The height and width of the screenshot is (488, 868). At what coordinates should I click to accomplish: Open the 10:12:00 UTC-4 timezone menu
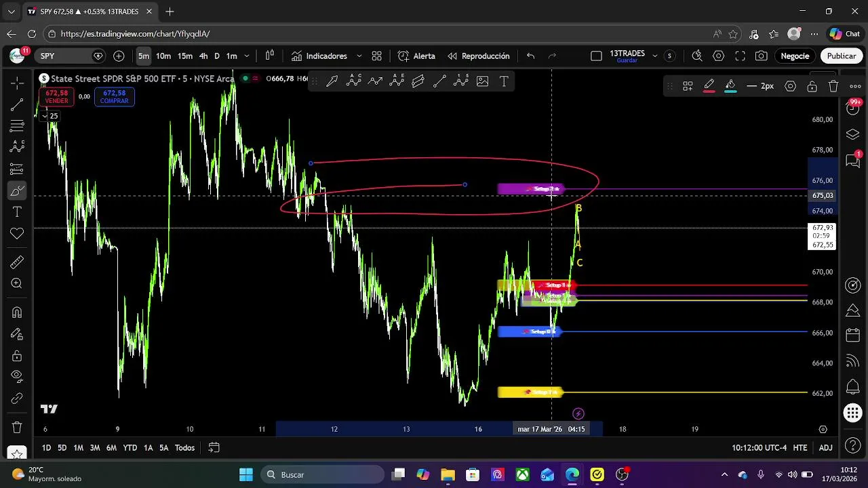point(759,448)
